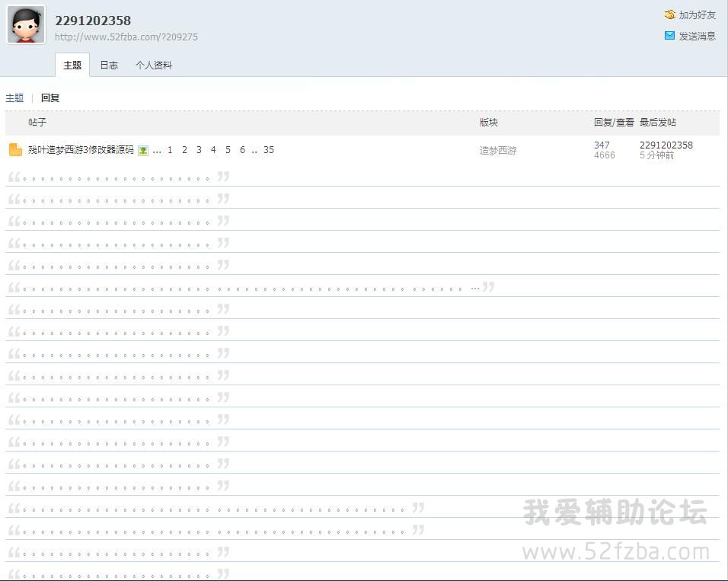Screen dimensions: 728x581
Task: Select the 主题 sub-filter link
Action: tap(14, 97)
